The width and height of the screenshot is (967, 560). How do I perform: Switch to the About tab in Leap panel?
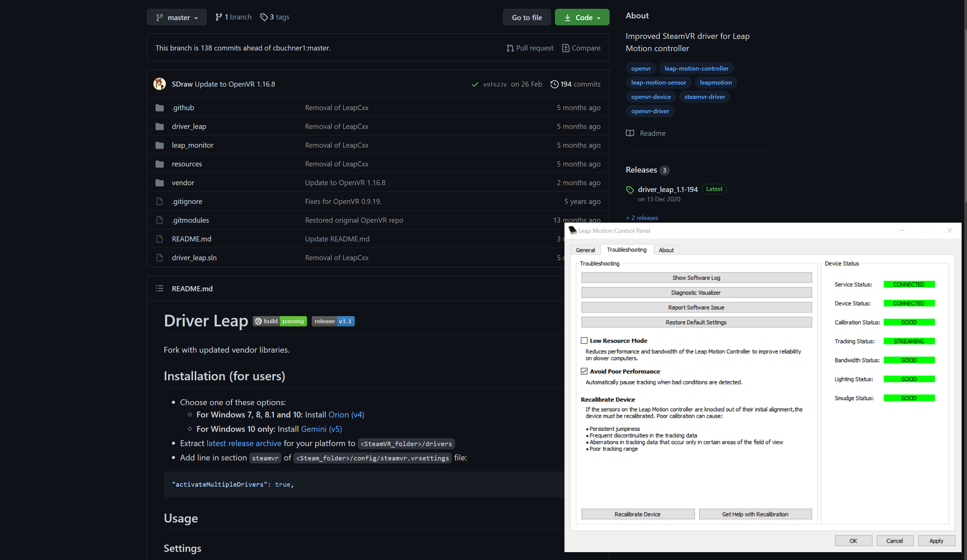tap(666, 250)
